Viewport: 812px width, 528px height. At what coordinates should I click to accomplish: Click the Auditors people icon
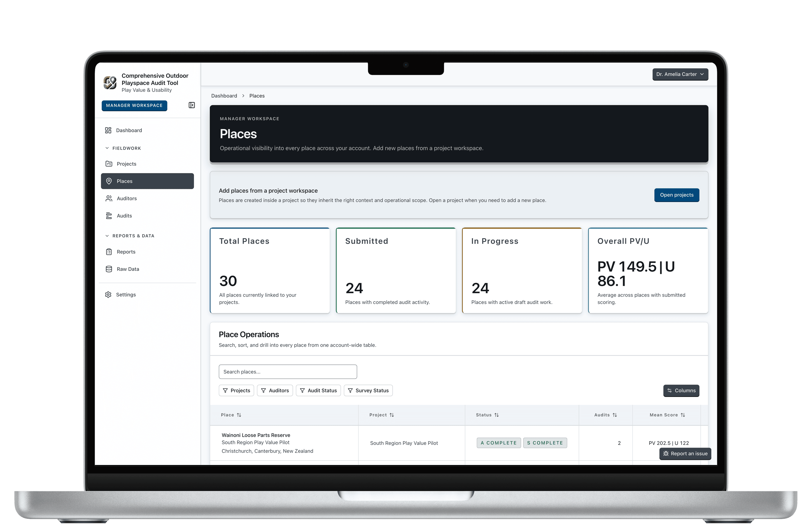109,198
